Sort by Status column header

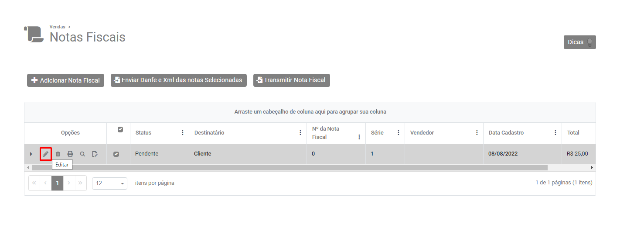coord(143,132)
